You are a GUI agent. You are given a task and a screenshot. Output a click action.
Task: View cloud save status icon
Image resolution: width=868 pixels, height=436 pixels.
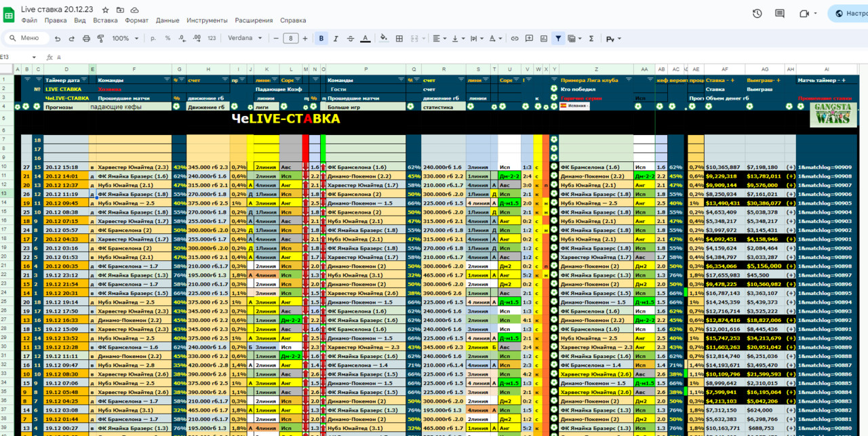[134, 10]
